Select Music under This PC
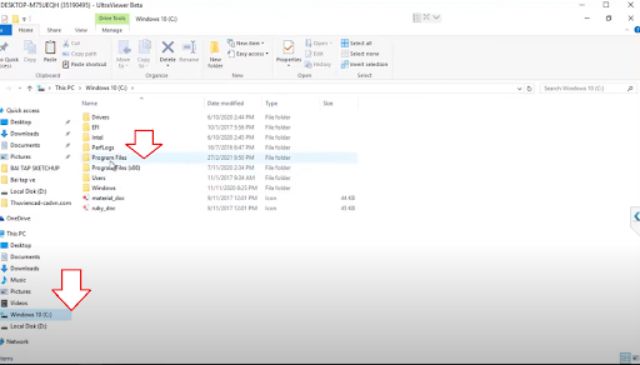640x365 pixels. pyautogui.click(x=18, y=280)
